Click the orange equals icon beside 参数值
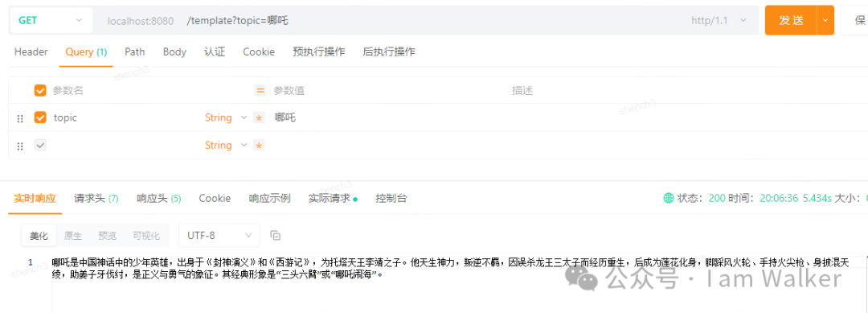 coord(260,90)
